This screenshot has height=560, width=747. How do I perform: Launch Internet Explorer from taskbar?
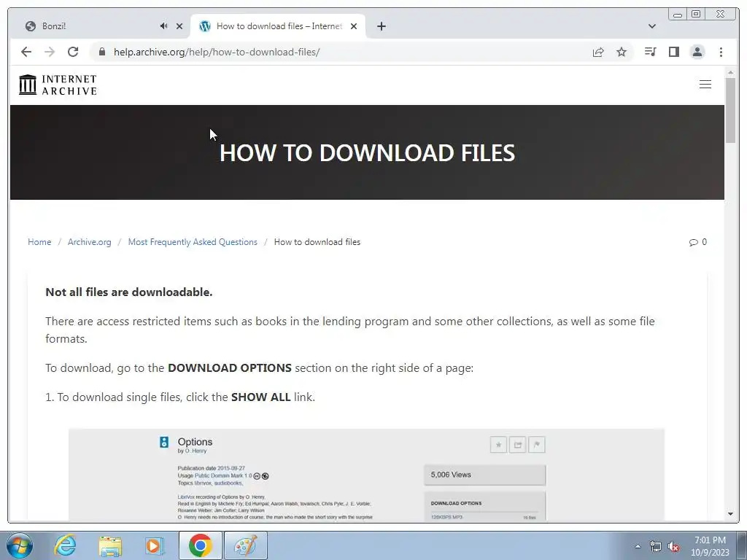click(65, 545)
